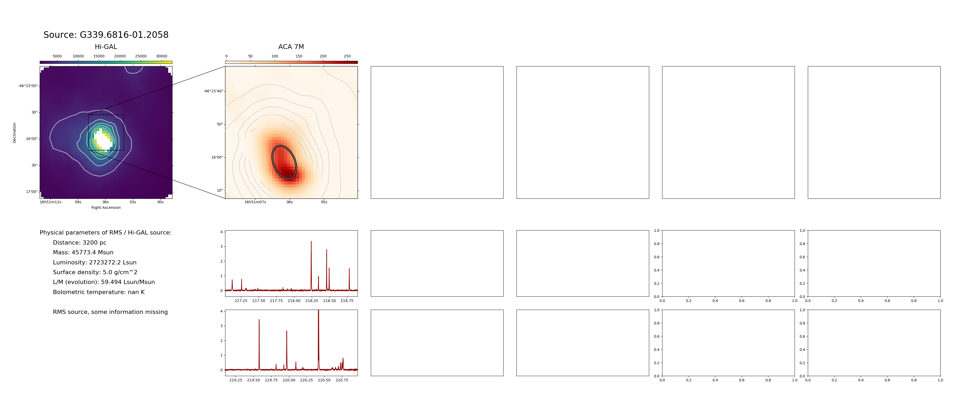Select the ACA 7M continuum map
Viewport: 980px width, 397px height.
tap(291, 132)
